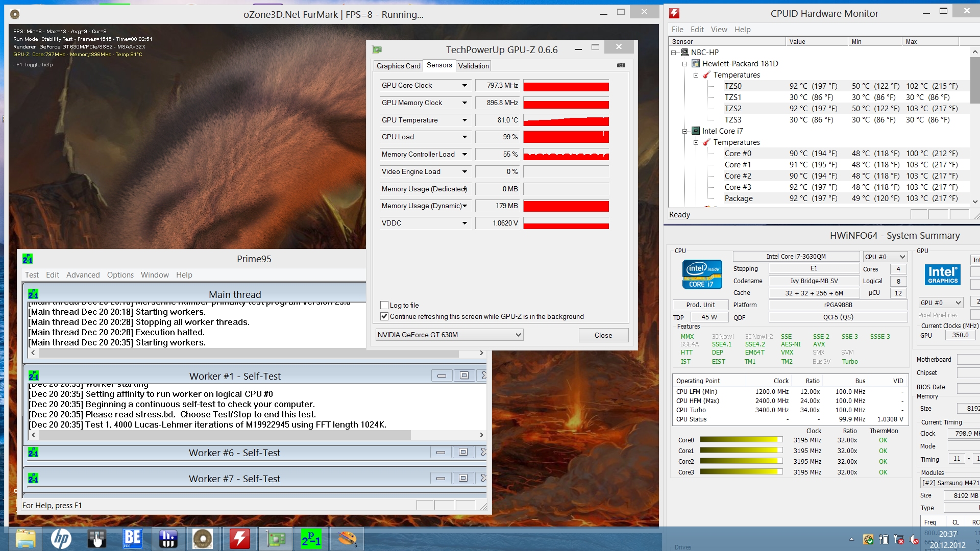980x551 pixels.
Task: Open the GPU Temperature sensor dropdown
Action: [464, 120]
